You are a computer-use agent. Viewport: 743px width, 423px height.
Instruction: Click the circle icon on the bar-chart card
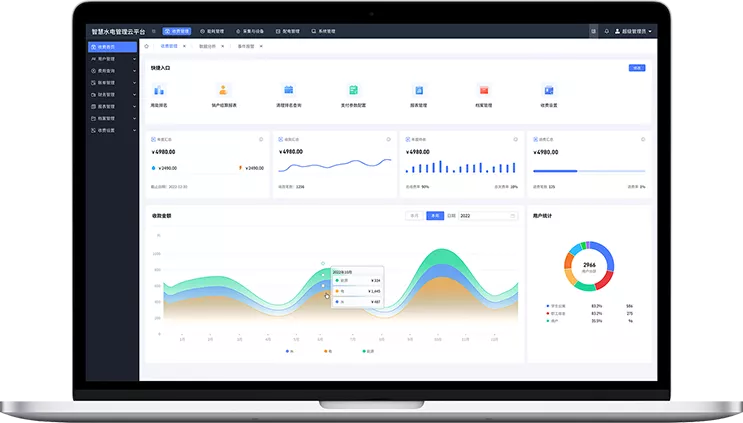516,139
